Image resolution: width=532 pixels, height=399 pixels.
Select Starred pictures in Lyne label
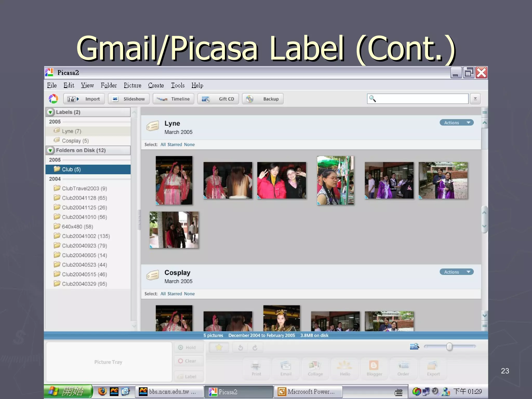175,145
